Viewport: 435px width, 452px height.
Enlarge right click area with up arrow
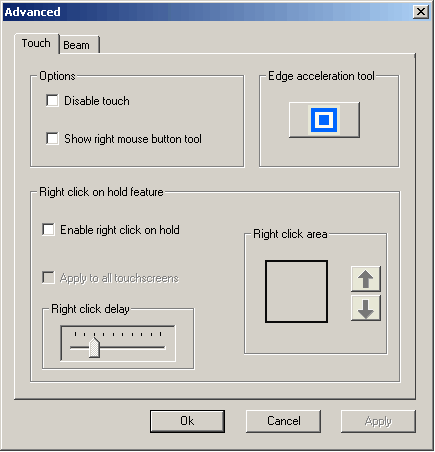tap(366, 279)
